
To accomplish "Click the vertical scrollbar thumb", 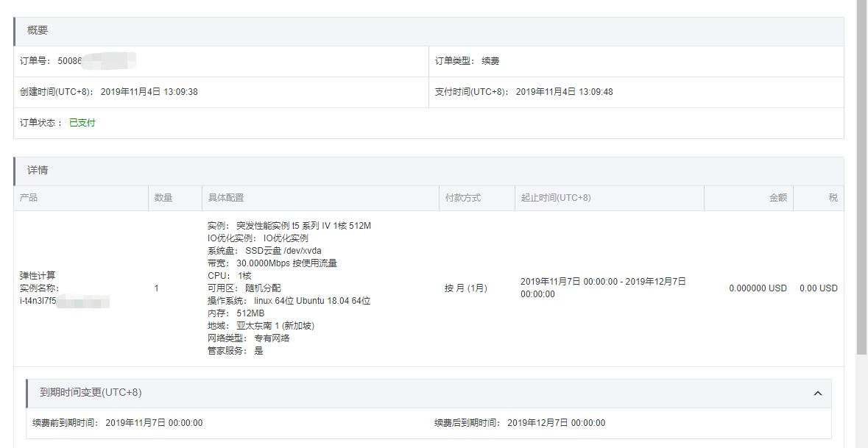I will (861, 177).
